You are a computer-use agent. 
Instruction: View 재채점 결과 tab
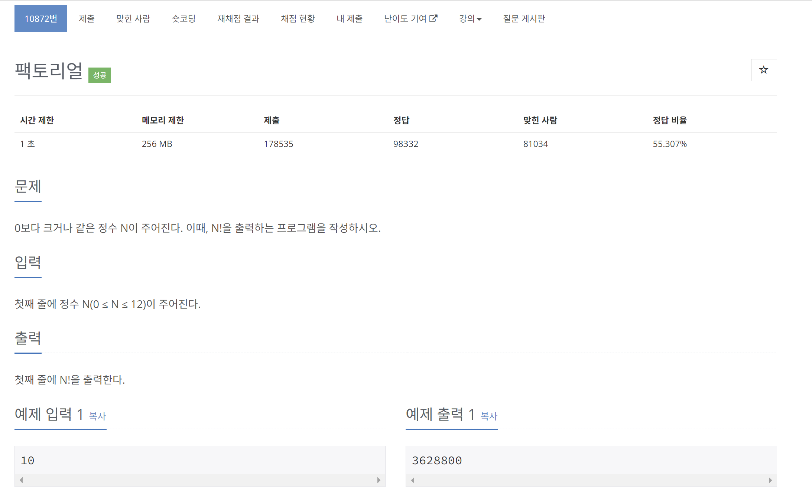point(238,19)
